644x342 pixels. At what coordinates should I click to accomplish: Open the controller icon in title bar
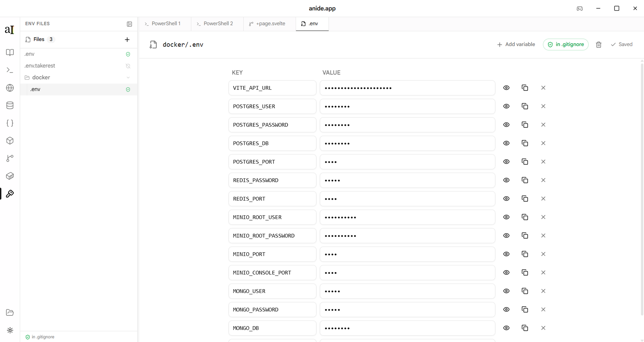click(580, 8)
